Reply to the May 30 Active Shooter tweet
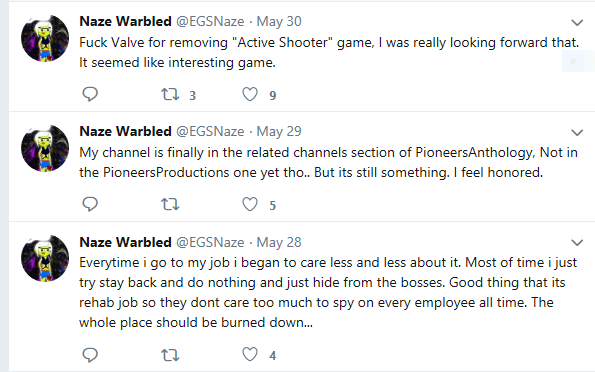 pyautogui.click(x=90, y=94)
